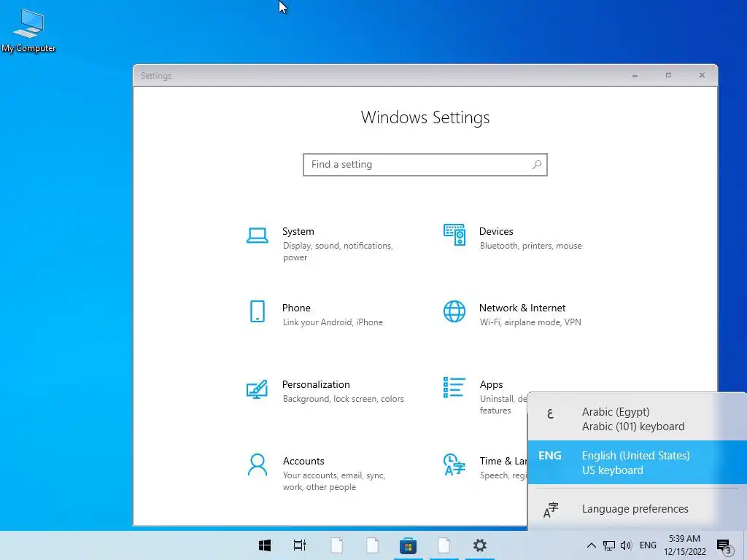Click the Time & Language heading text

(503, 462)
